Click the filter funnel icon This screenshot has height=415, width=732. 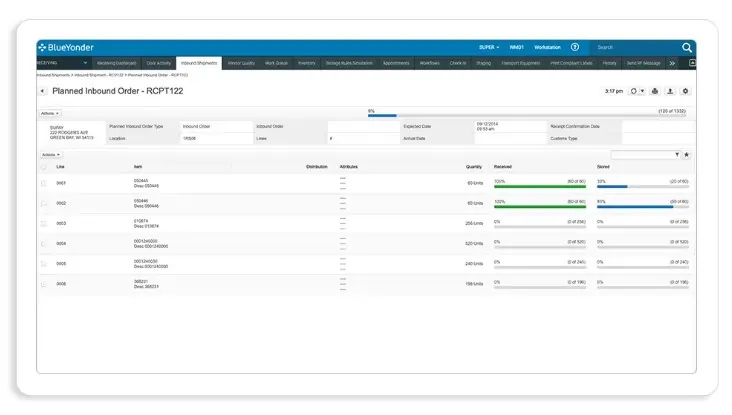(x=677, y=155)
